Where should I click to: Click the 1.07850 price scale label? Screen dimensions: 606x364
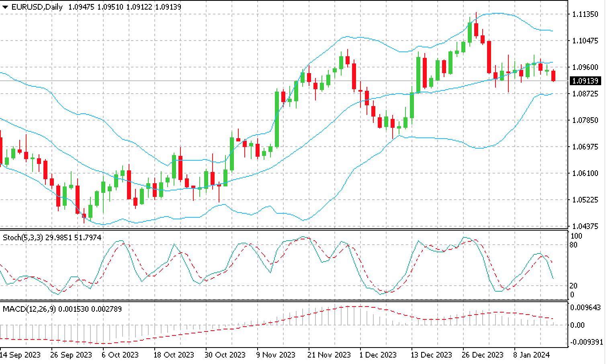tap(585, 120)
